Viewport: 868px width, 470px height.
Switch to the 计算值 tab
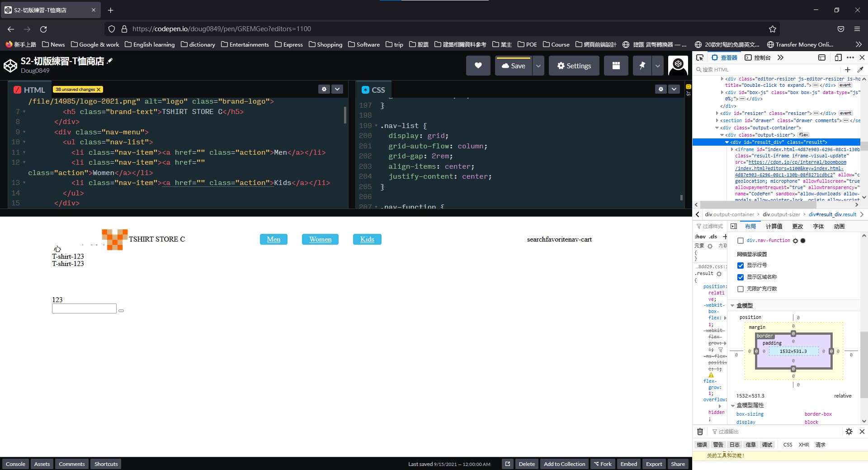tap(774, 227)
